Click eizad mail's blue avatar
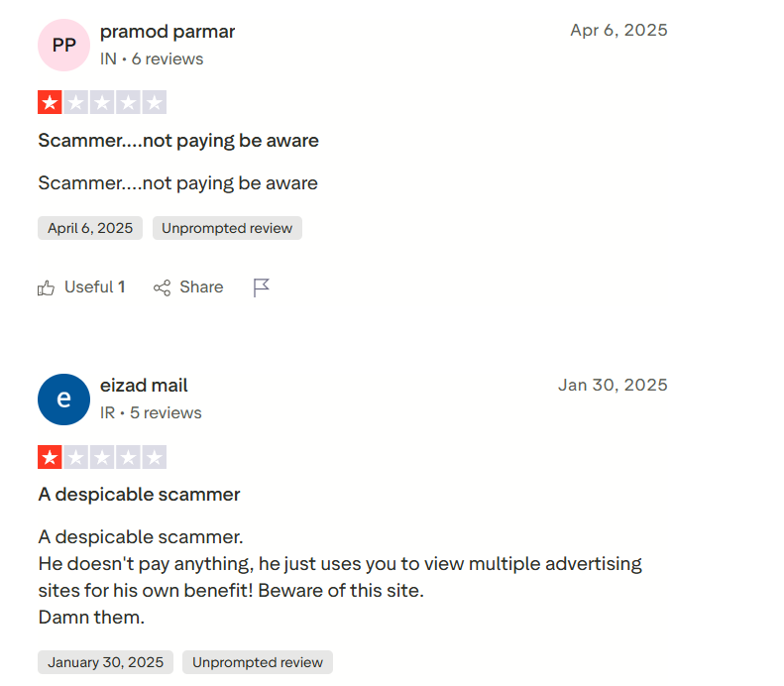784x686 pixels. [63, 399]
